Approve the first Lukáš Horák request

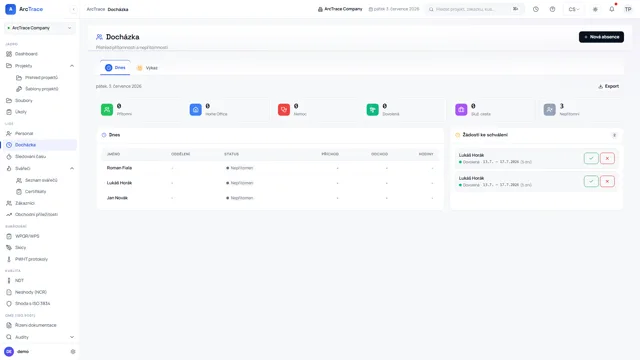pos(591,158)
